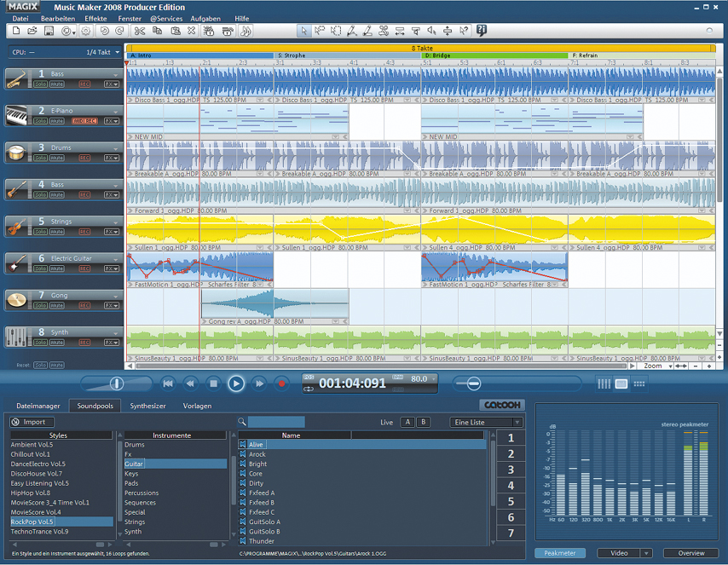Screen dimensions: 728x565
Task: Open the FX dropdown on Gong track
Action: tap(112, 305)
